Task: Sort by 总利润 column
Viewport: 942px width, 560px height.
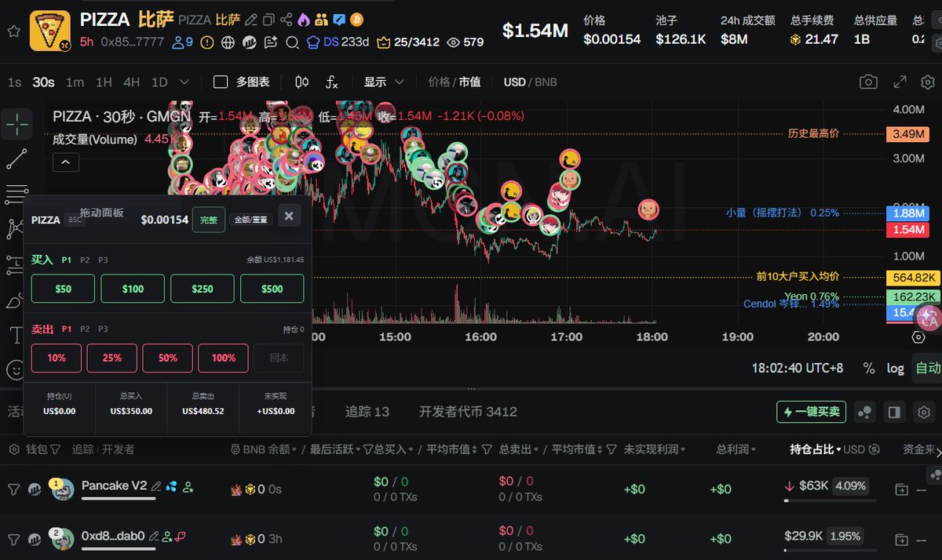Action: [735, 449]
